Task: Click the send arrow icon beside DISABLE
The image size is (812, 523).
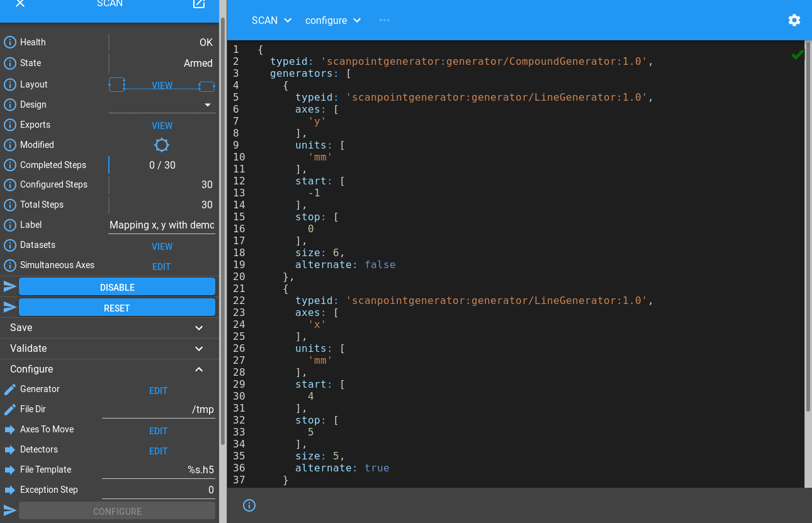Action: point(10,287)
